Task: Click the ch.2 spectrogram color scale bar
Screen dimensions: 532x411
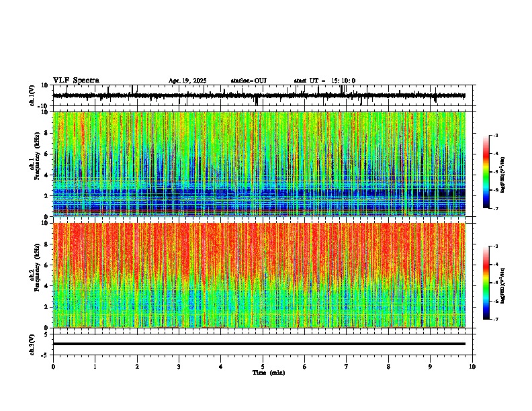Action: [x=486, y=283]
